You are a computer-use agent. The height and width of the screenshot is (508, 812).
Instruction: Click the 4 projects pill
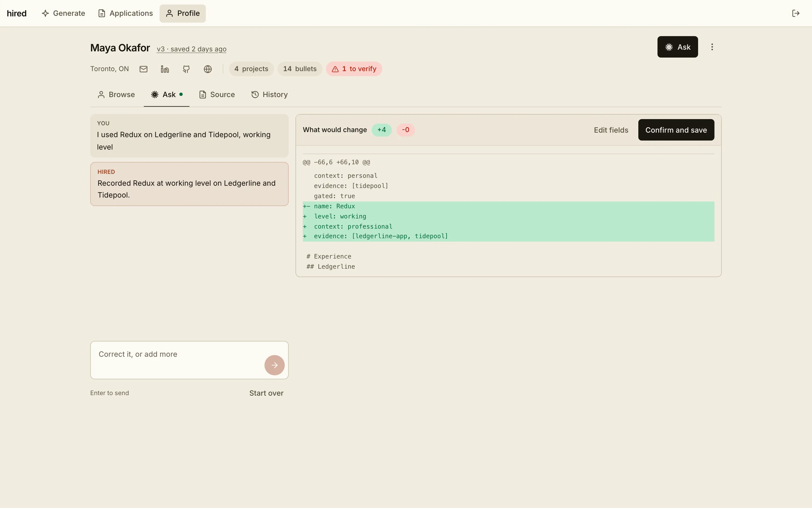pos(251,69)
